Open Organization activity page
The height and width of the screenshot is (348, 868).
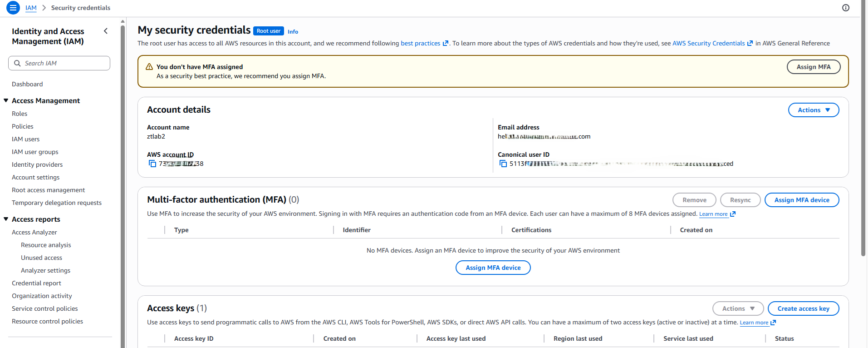pyautogui.click(x=42, y=296)
